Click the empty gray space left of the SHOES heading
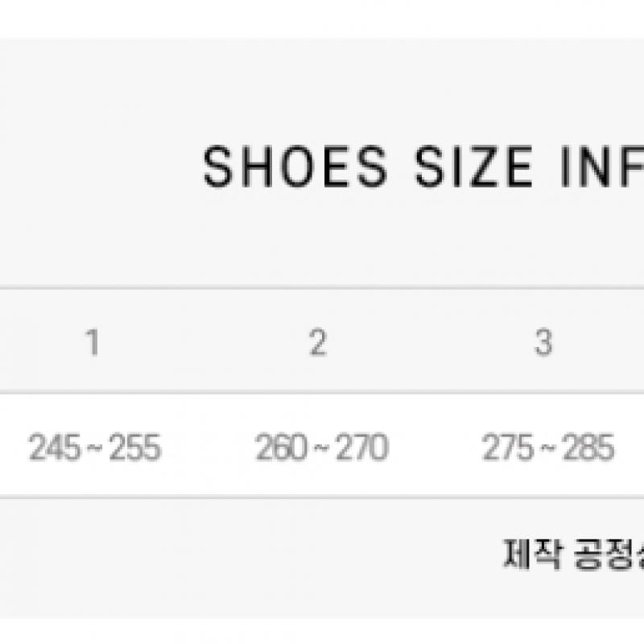 pos(97,168)
